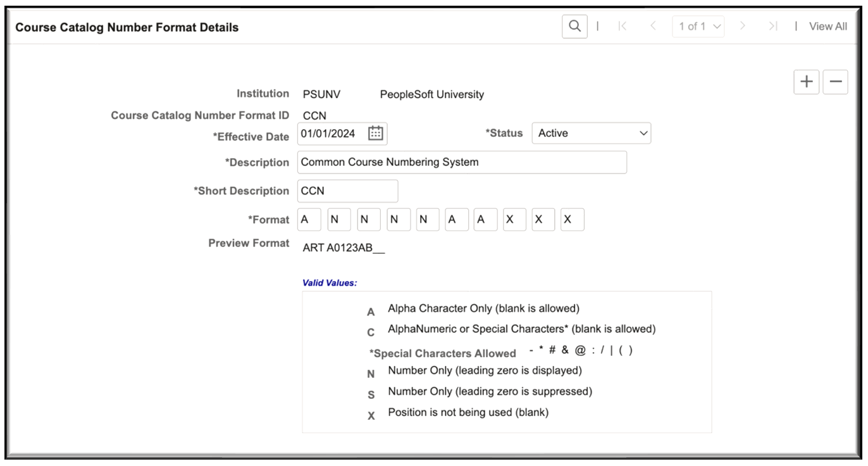
Task: Navigate to the previous record
Action: 652,27
